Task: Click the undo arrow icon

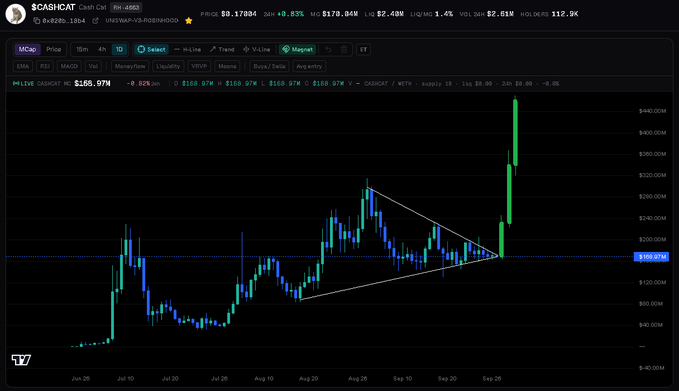Action: pos(328,49)
